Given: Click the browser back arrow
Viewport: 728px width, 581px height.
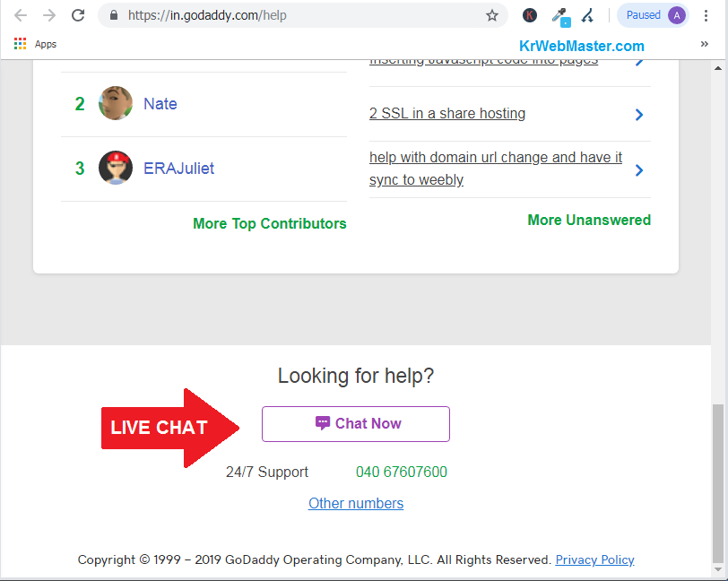Looking at the screenshot, I should pos(21,15).
